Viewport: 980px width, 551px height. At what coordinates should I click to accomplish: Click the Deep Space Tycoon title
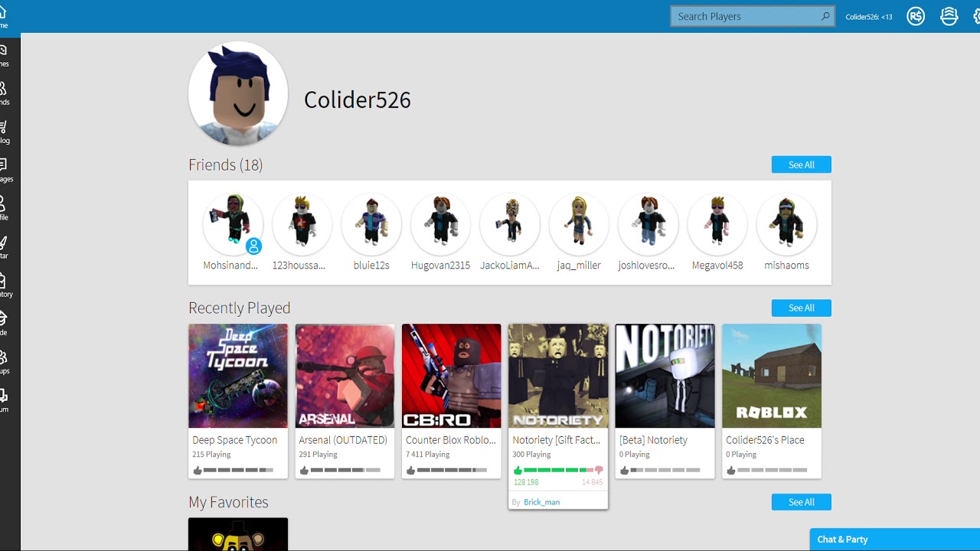point(235,440)
